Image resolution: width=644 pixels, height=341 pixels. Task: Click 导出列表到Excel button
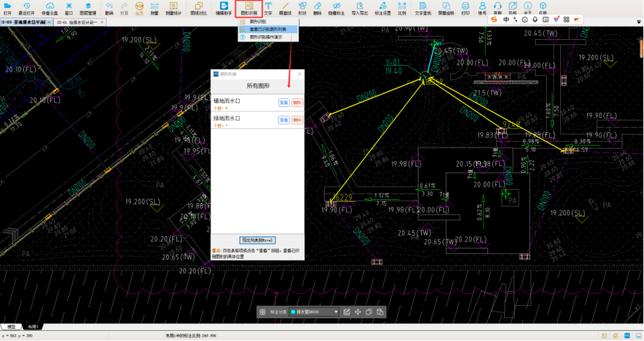(x=257, y=240)
